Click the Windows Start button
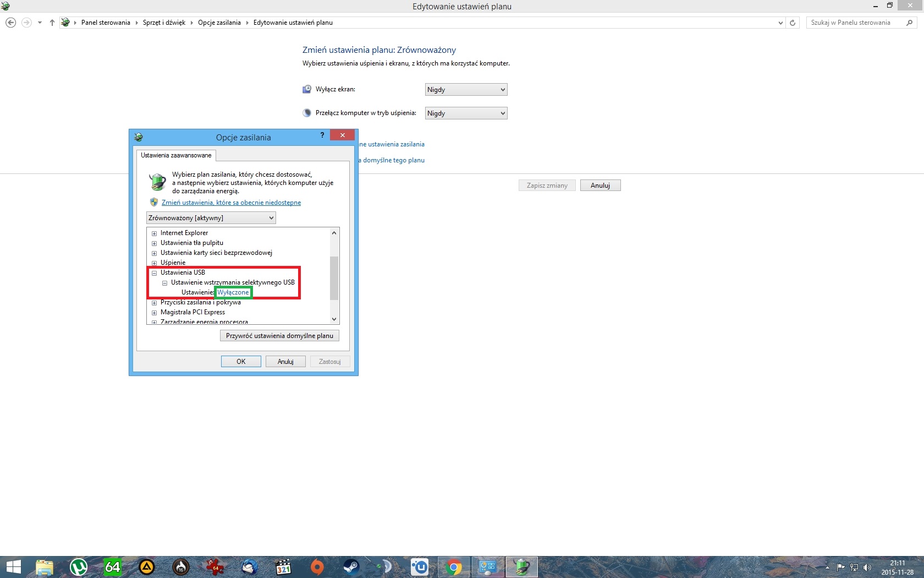Viewport: 924px width, 578px height. 13,566
